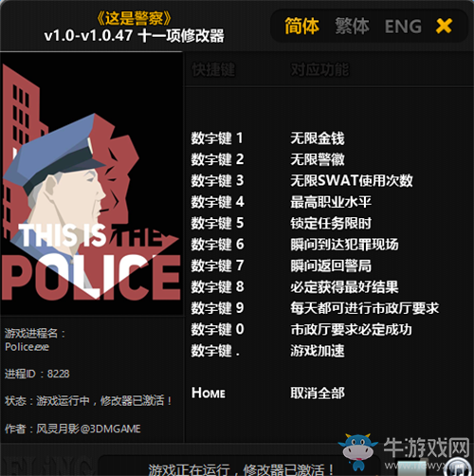This screenshot has width=474, height=476.
Task: Toggle 游戏加速 speed option
Action: [x=318, y=351]
